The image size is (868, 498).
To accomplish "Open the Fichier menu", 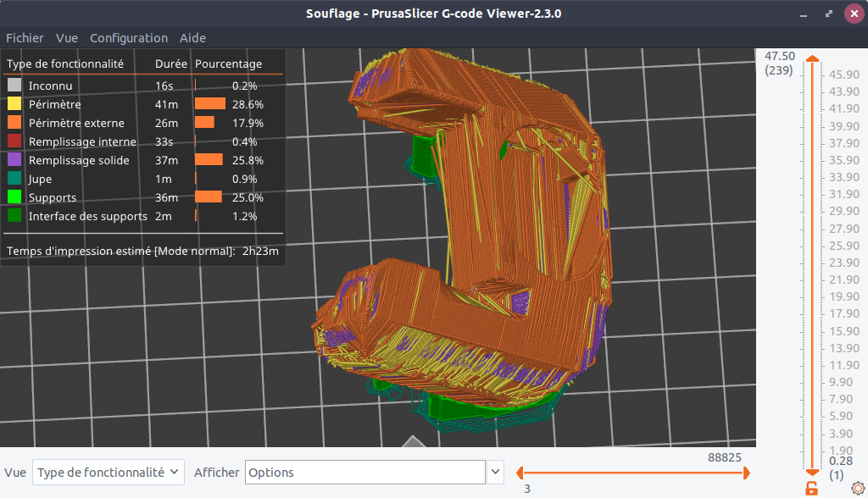I will point(25,38).
